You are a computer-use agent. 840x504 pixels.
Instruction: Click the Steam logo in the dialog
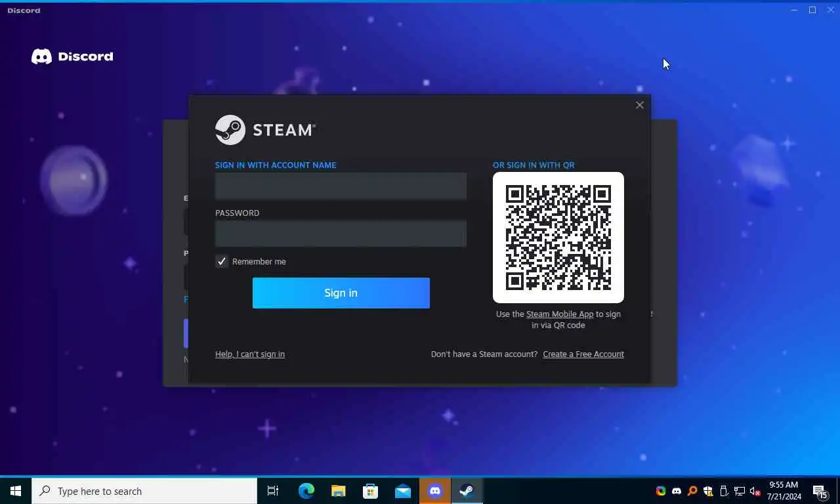pyautogui.click(x=265, y=130)
